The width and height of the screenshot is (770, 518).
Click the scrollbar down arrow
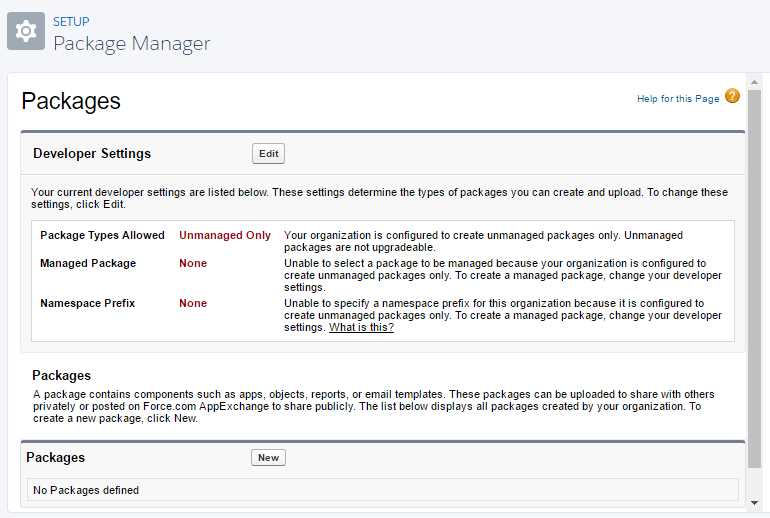coord(754,502)
